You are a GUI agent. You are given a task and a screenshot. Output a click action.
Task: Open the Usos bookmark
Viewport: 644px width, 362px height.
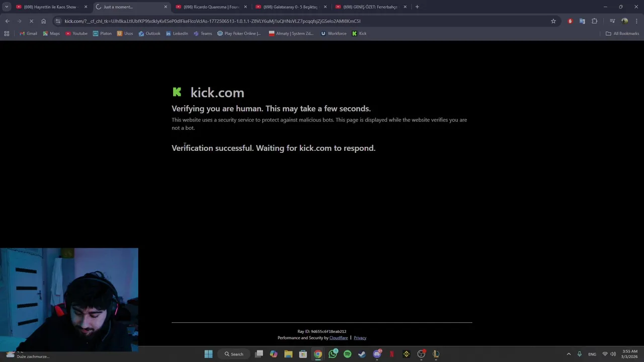[x=125, y=34]
